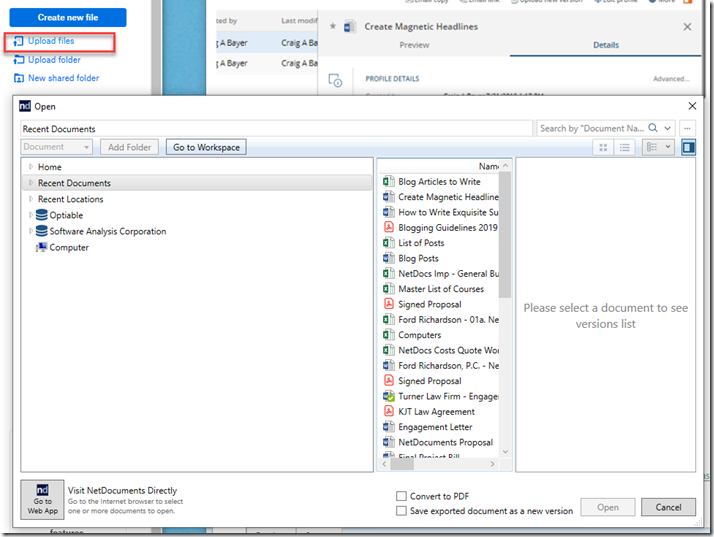
Task: Click the Excel icon for Computers
Action: 388,335
